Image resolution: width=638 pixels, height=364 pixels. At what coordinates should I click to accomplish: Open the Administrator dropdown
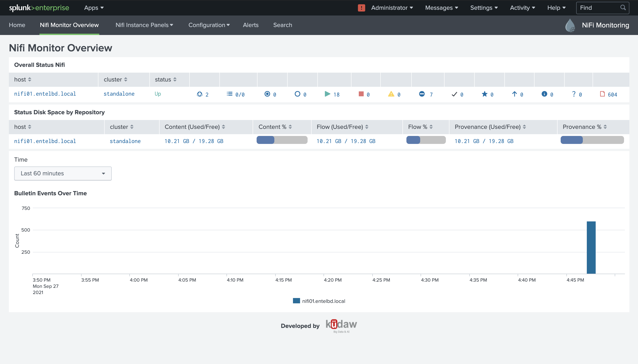(392, 8)
